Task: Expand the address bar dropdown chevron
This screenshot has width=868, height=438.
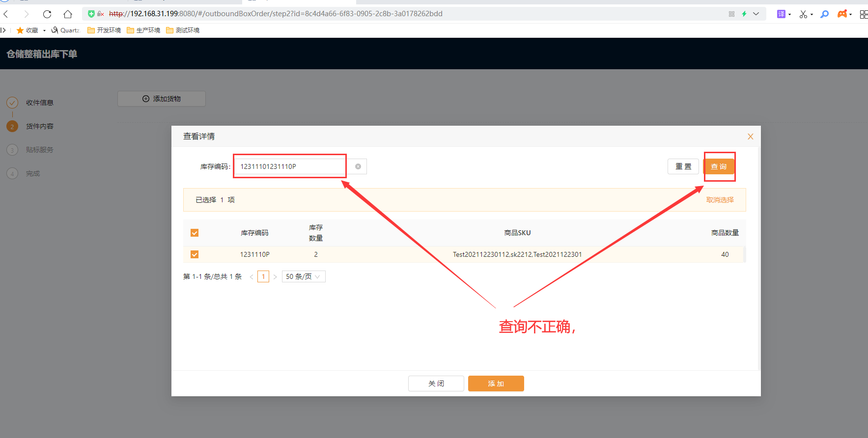Action: [756, 14]
